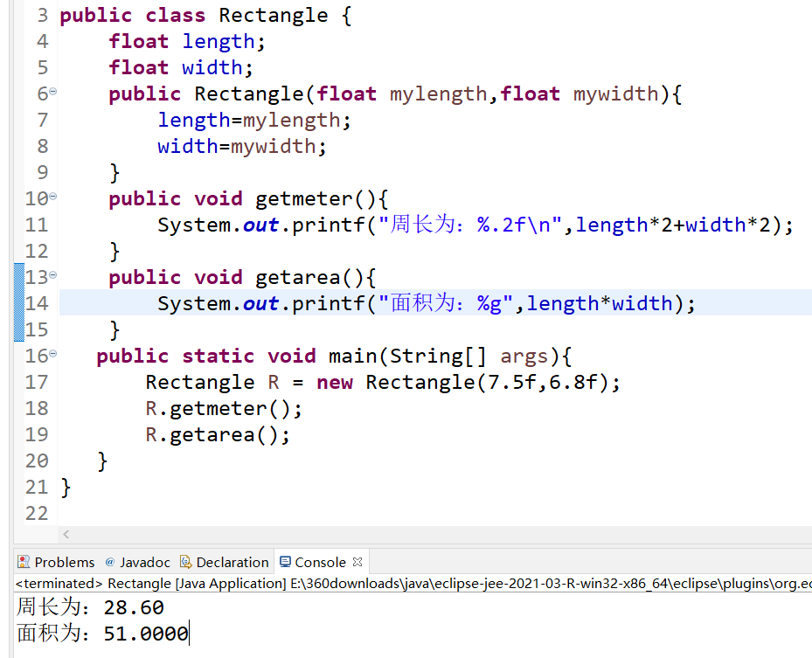The height and width of the screenshot is (658, 812).
Task: Open the Declaration tab
Action: [225, 562]
